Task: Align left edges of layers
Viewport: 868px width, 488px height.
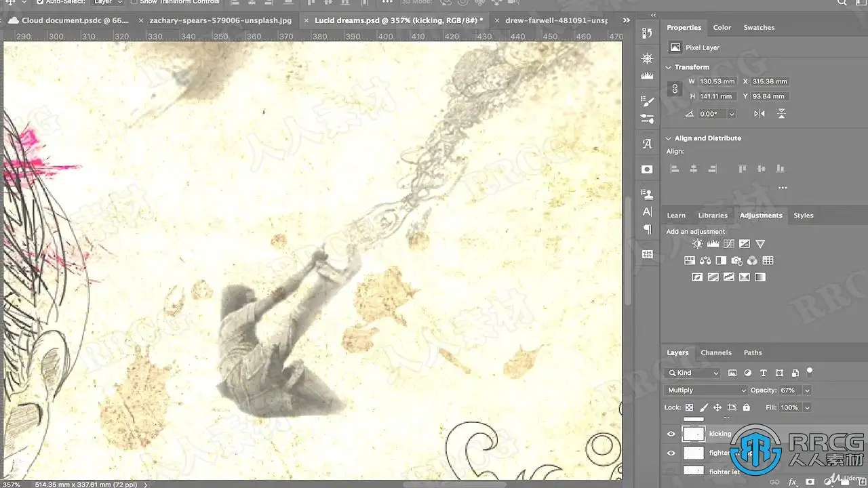Action: (x=674, y=169)
